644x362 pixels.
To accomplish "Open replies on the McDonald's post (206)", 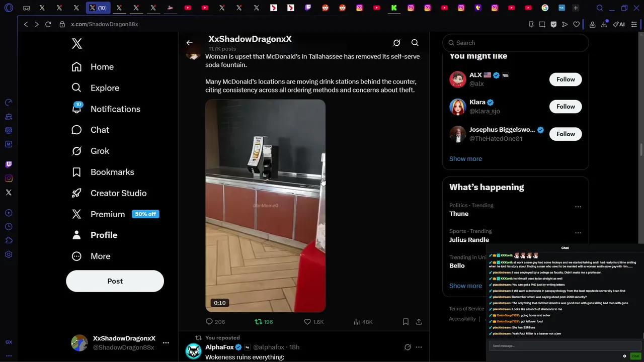I will point(215,322).
